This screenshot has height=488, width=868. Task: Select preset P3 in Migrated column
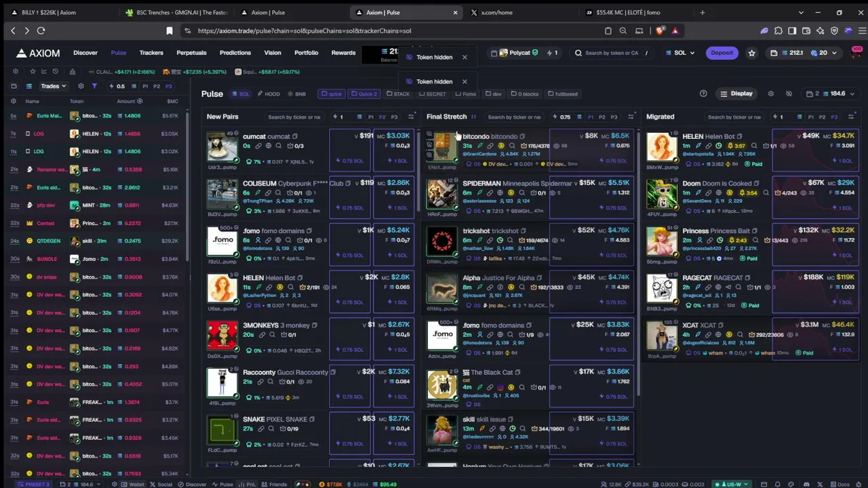tap(833, 117)
